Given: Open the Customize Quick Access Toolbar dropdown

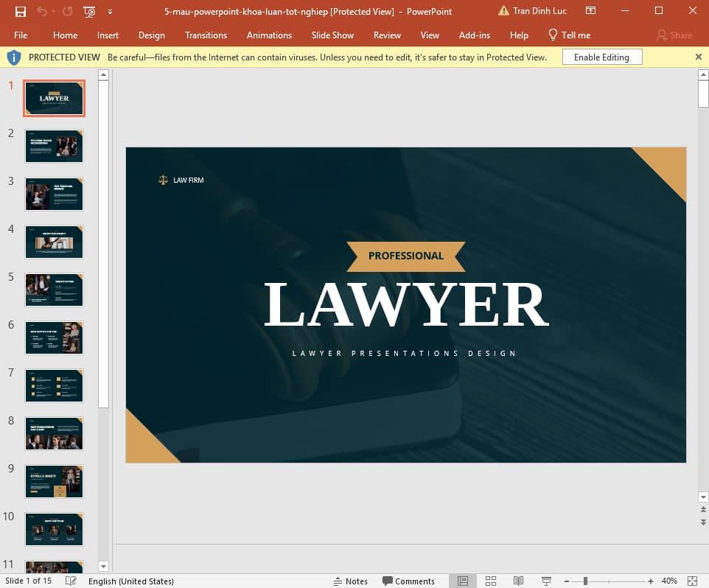Looking at the screenshot, I should coord(110,11).
